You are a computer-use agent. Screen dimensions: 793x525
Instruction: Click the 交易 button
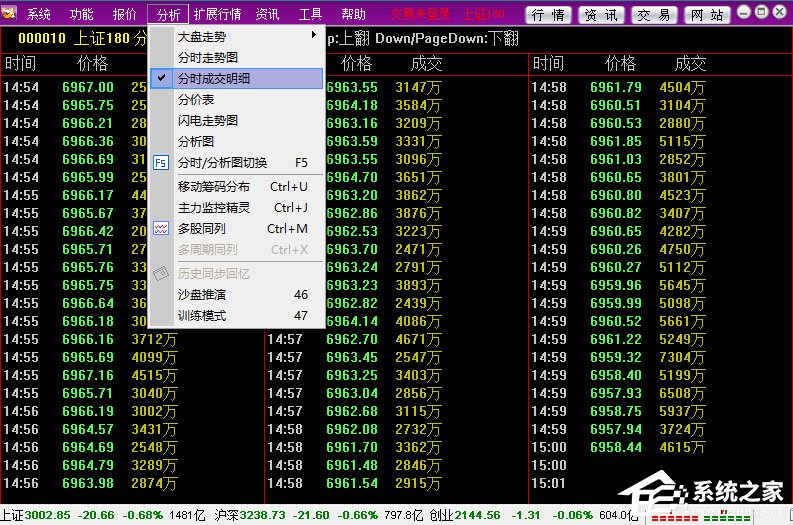(654, 15)
